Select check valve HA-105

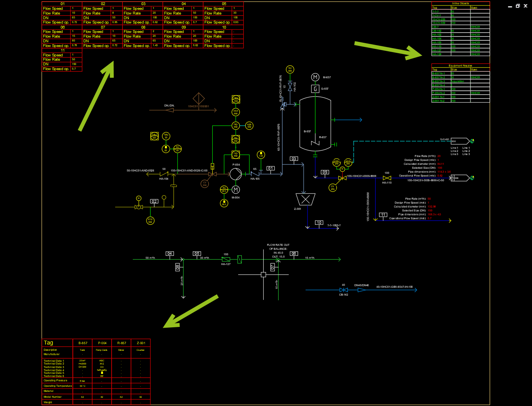tap(255, 174)
